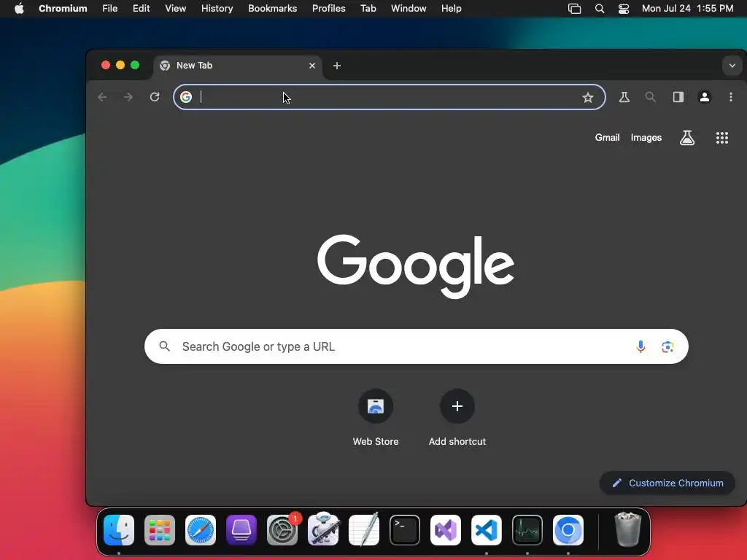Open TextEdit from the dock
747x560 pixels.
(x=364, y=529)
